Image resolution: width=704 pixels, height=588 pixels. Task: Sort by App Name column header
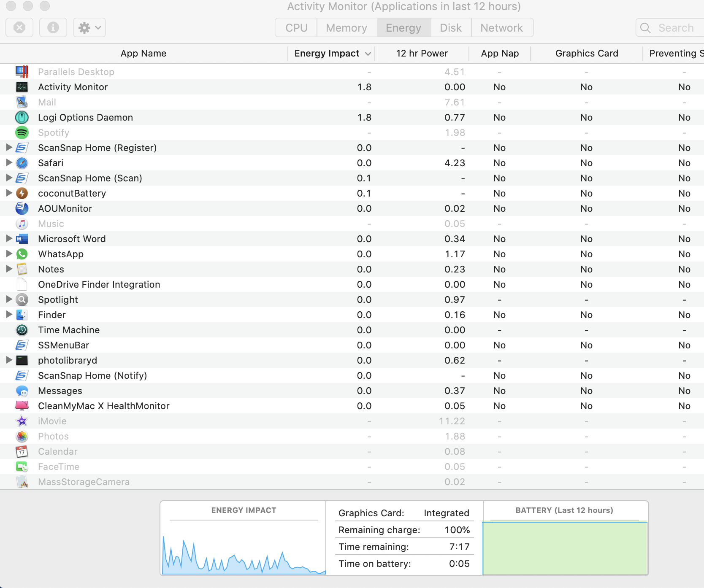pyautogui.click(x=144, y=54)
